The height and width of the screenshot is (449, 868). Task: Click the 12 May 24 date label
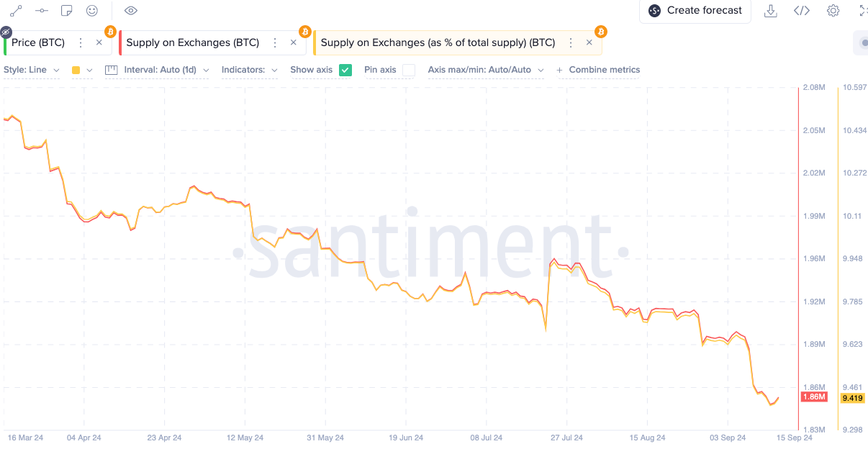pyautogui.click(x=245, y=437)
